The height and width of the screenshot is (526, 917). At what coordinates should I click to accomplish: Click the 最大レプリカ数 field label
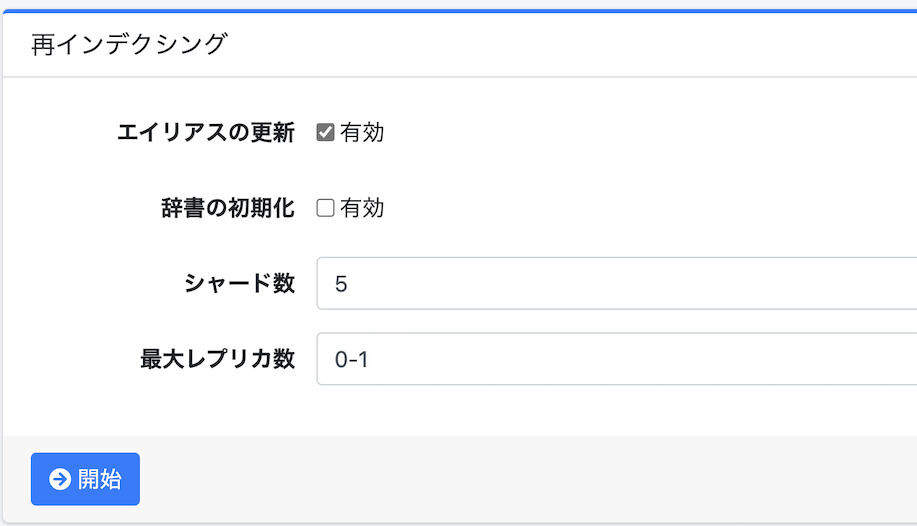click(x=217, y=359)
